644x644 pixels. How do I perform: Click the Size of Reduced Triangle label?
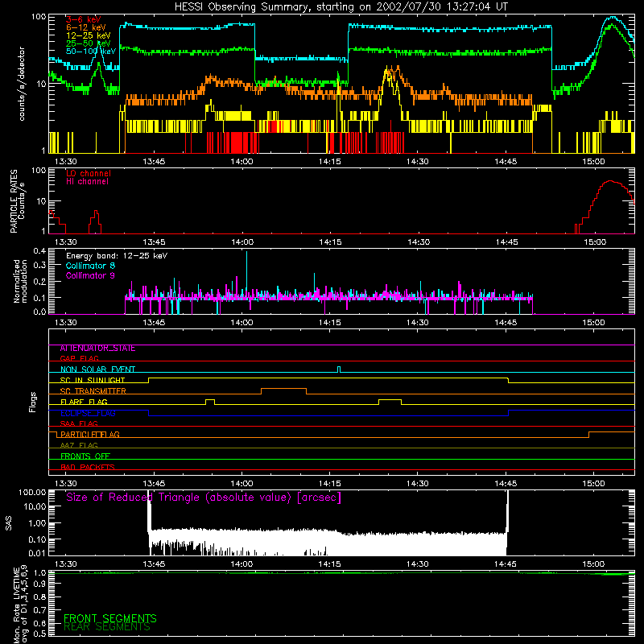click(204, 497)
